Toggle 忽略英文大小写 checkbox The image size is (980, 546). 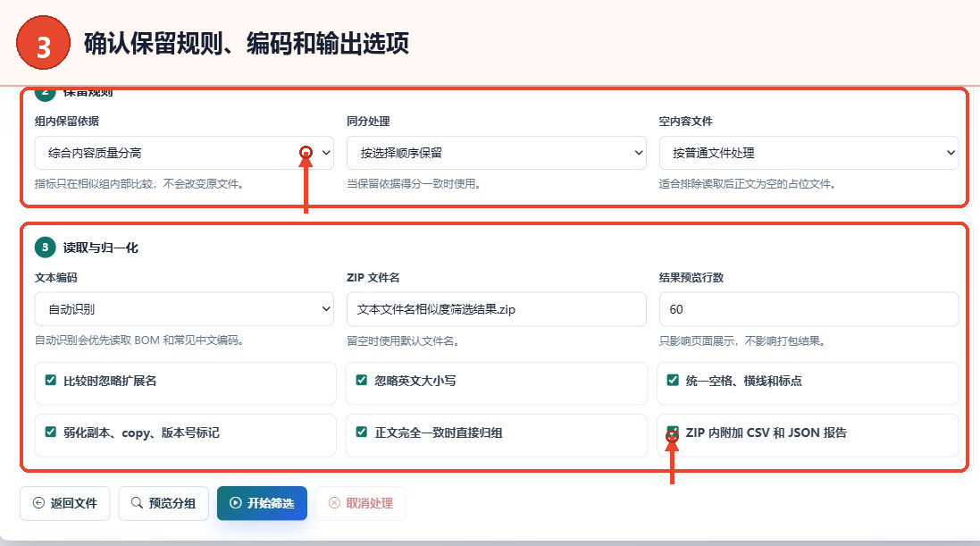[x=361, y=381]
